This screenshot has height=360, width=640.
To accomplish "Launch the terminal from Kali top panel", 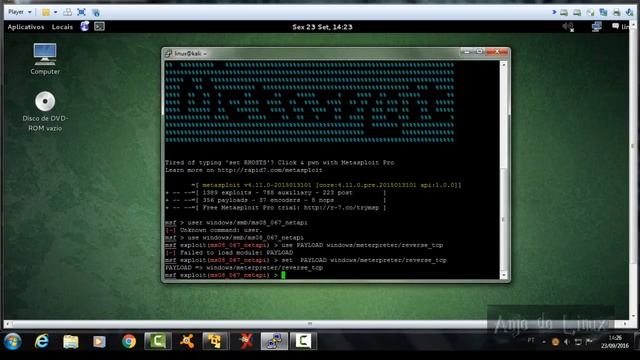I will point(99,27).
